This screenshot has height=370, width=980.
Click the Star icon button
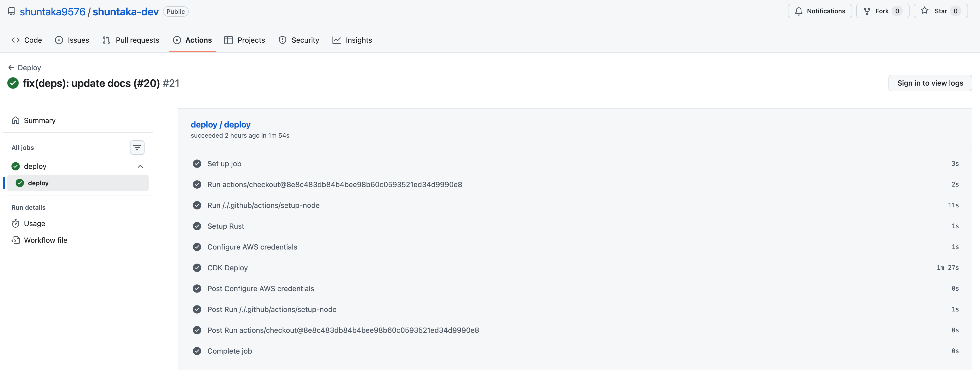[x=924, y=11]
